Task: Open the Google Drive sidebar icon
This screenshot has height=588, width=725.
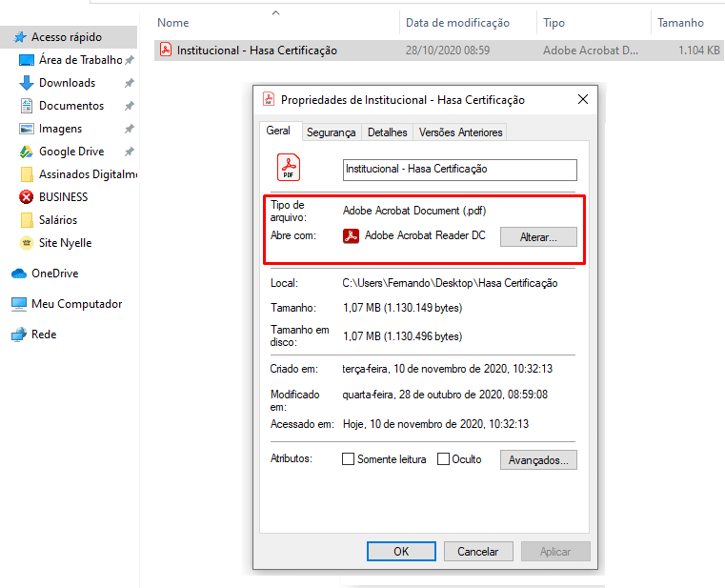Action: pos(27,152)
